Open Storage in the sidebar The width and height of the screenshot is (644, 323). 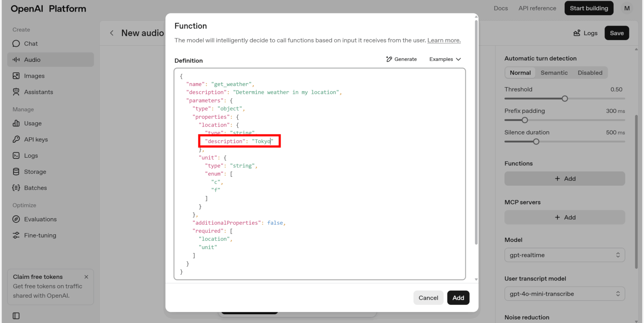(35, 172)
